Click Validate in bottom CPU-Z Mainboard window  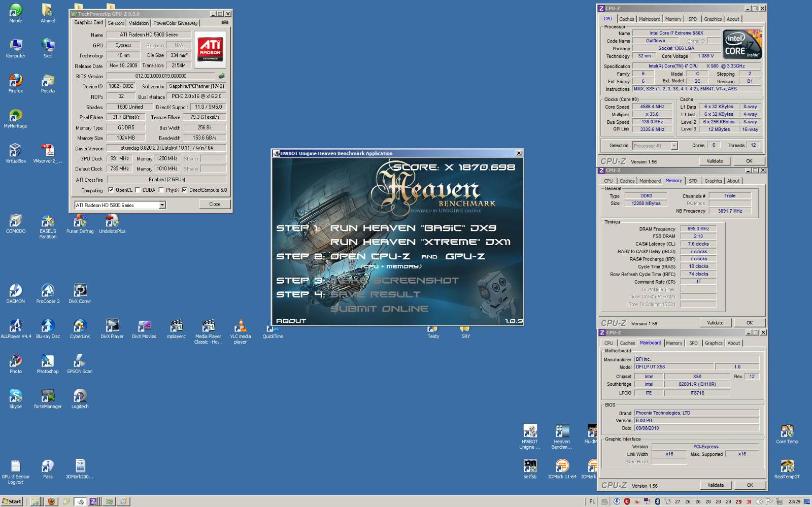tap(716, 485)
